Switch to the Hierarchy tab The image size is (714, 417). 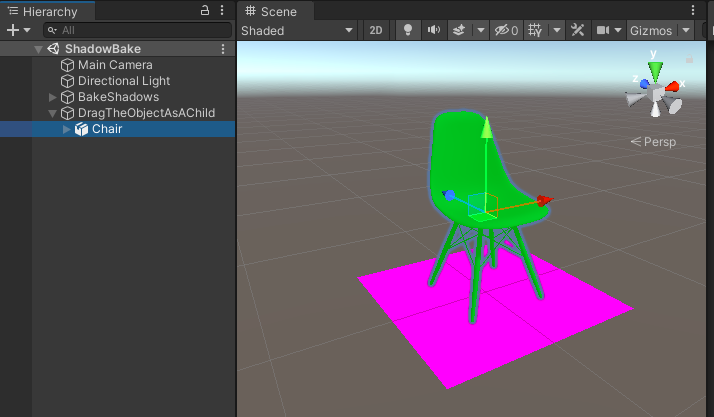[48, 11]
